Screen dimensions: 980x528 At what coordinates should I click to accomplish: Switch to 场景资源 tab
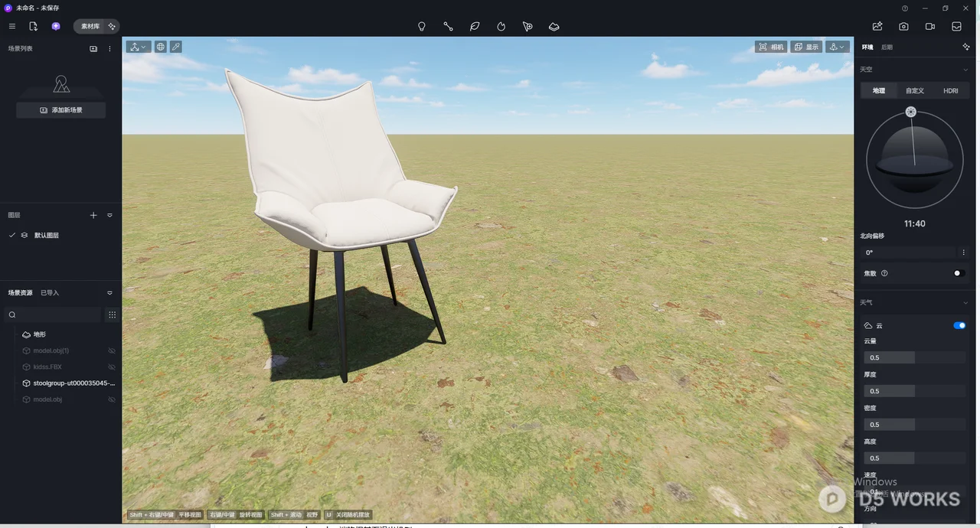[21, 293]
